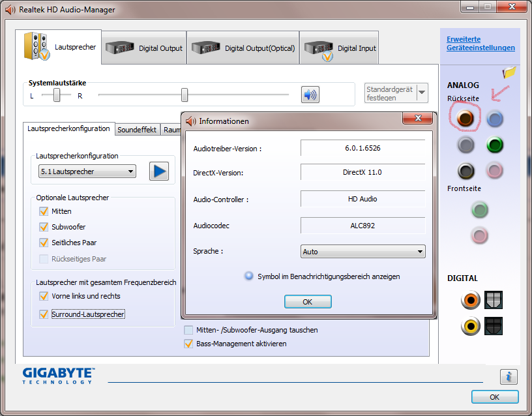Click the upper optical digital connector icon
This screenshot has width=532, height=416.
click(494, 300)
